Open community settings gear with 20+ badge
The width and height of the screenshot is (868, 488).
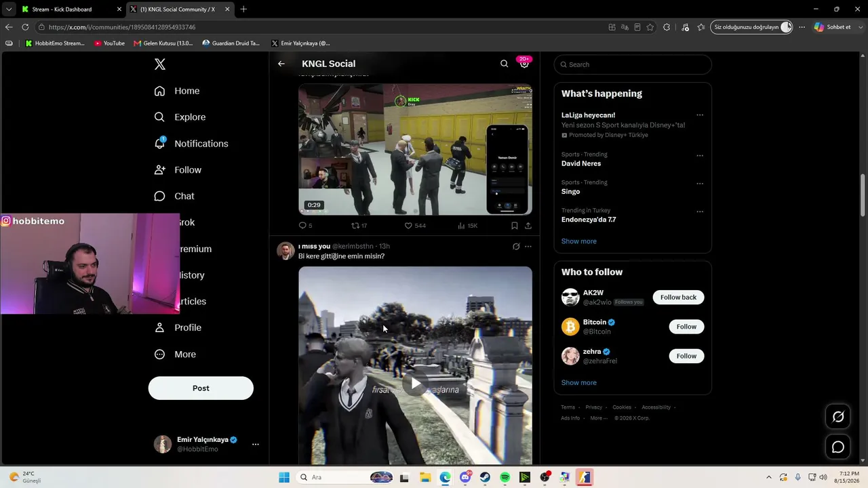tap(524, 63)
